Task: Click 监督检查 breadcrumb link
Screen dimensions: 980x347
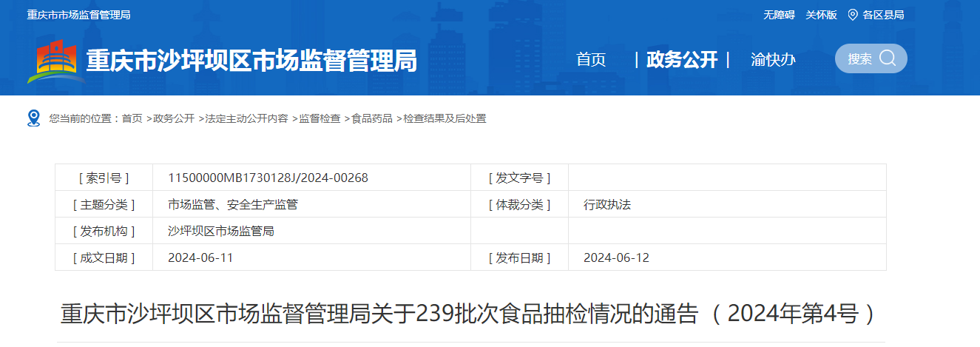Action: tap(320, 118)
